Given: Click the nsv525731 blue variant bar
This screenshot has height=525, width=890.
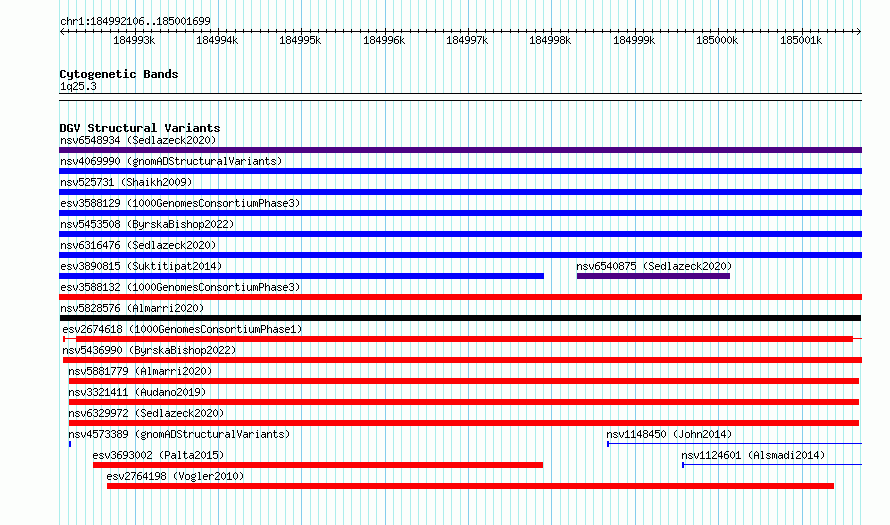Looking at the screenshot, I should coord(460,192).
